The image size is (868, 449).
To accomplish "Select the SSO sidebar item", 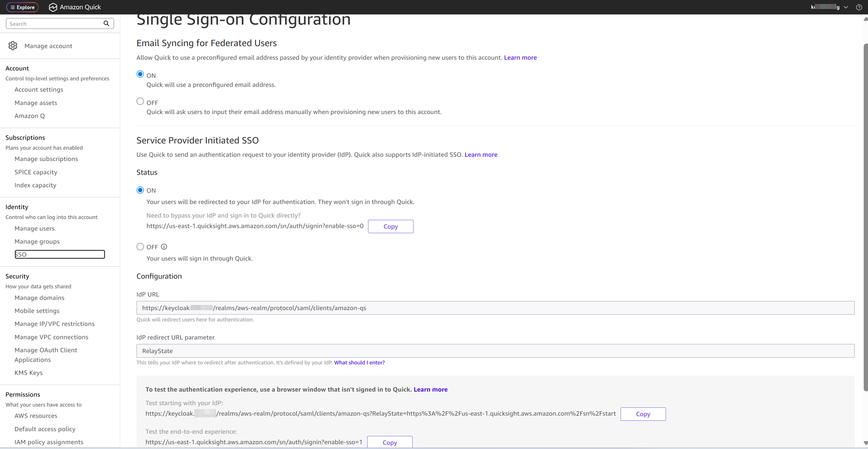I will coord(60,254).
